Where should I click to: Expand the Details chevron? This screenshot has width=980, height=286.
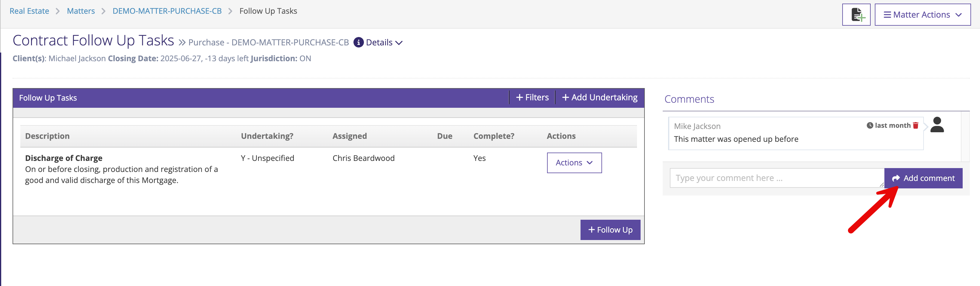tap(399, 43)
